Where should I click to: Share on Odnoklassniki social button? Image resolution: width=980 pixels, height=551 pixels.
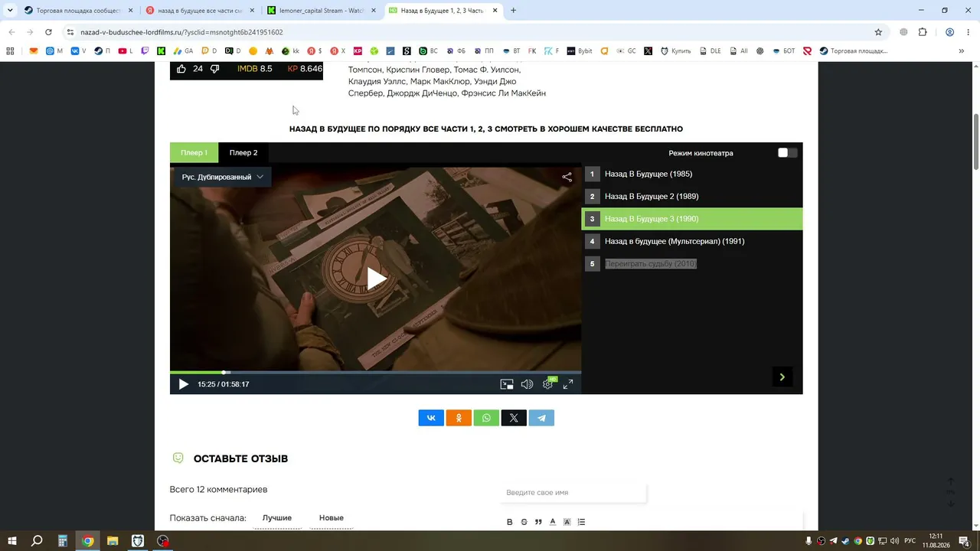(x=459, y=418)
